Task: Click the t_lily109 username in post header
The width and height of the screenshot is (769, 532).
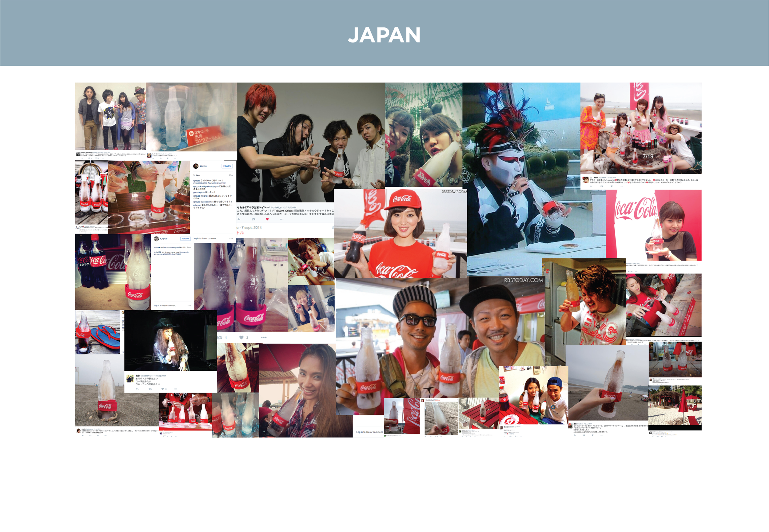Action: (164, 239)
